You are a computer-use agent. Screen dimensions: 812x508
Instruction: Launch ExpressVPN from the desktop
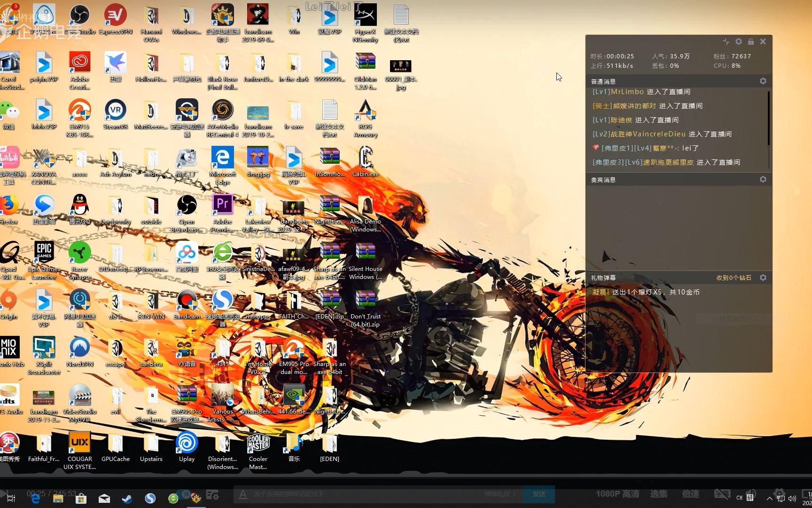pyautogui.click(x=116, y=19)
